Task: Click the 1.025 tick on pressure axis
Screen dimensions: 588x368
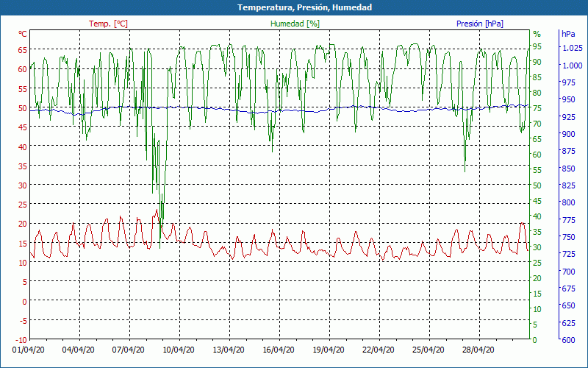Action: pos(573,48)
